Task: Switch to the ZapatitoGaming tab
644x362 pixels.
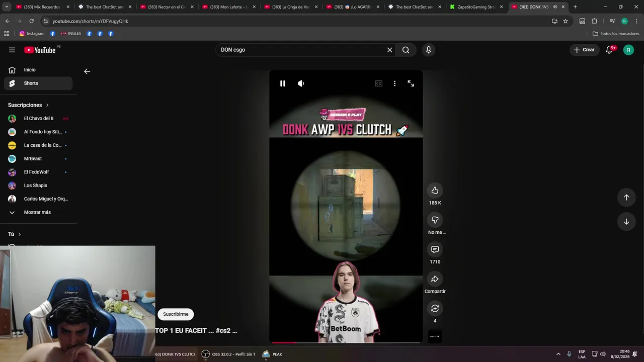Action: (x=476, y=7)
